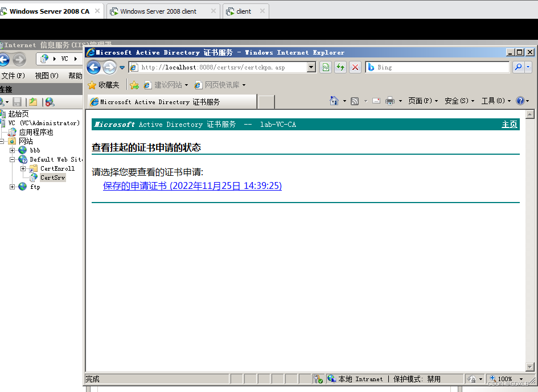Open the 工具(O) tools menu
Screen dimensions: 538x392
(496, 101)
